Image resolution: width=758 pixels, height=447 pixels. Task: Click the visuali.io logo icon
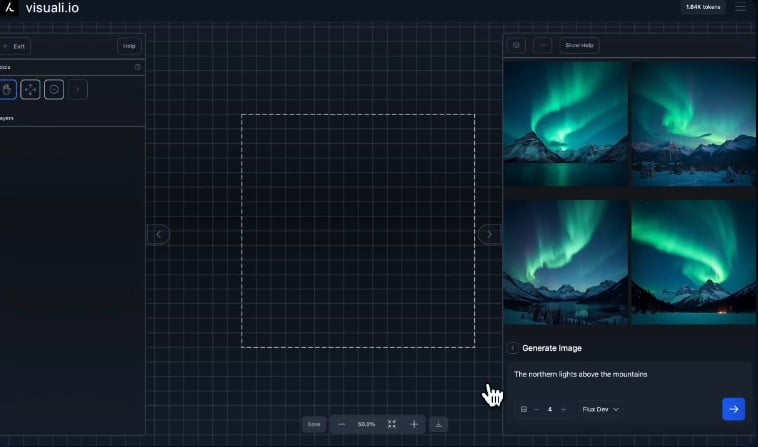point(9,8)
